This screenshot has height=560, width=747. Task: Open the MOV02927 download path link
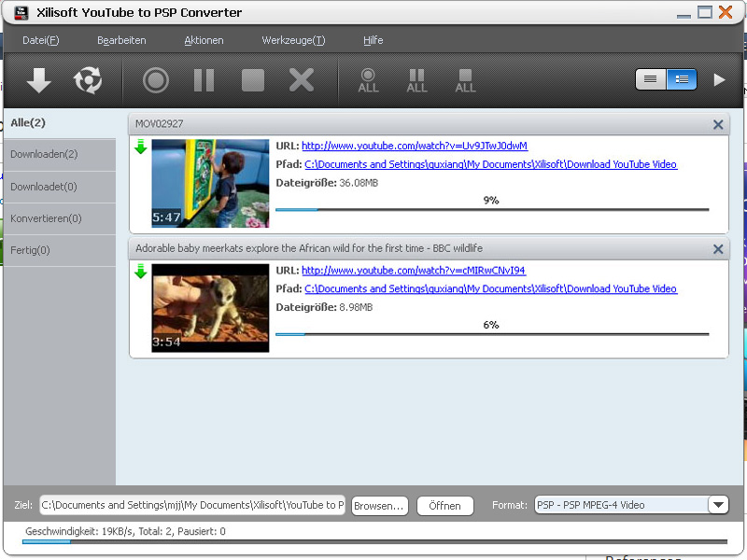pyautogui.click(x=491, y=164)
